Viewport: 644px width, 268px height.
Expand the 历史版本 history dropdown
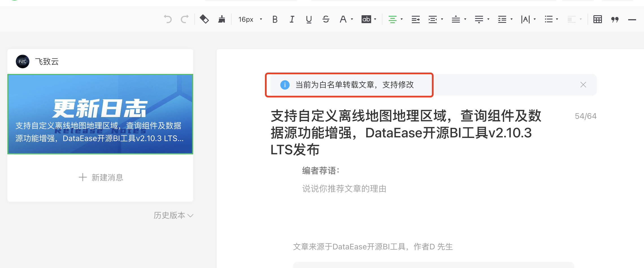coord(173,215)
